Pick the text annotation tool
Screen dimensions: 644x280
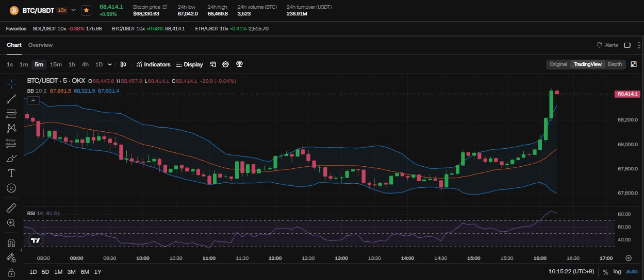11,173
